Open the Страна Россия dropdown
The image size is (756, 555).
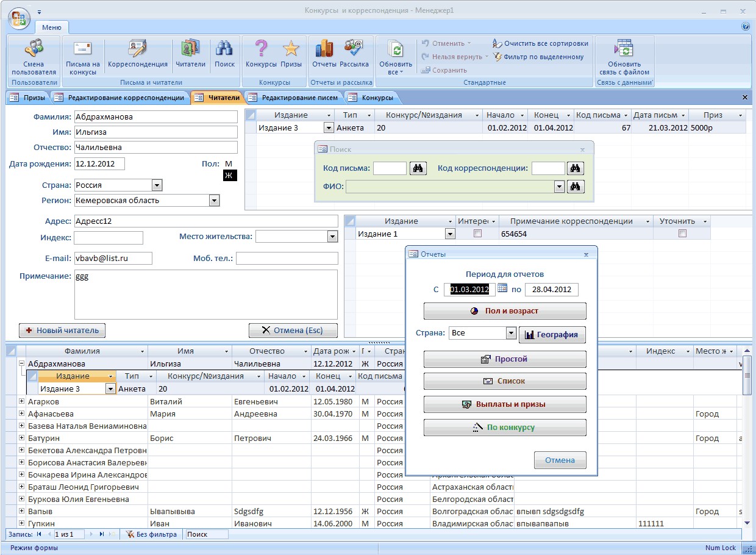tap(157, 185)
